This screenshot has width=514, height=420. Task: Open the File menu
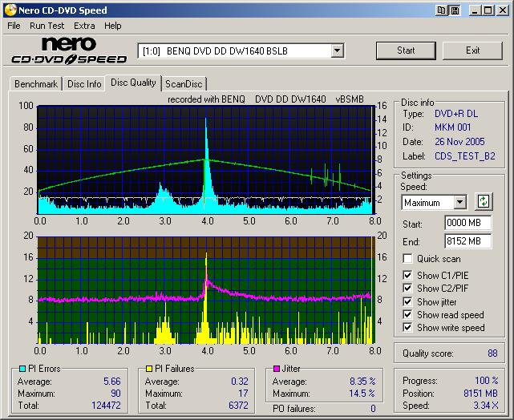pos(14,26)
